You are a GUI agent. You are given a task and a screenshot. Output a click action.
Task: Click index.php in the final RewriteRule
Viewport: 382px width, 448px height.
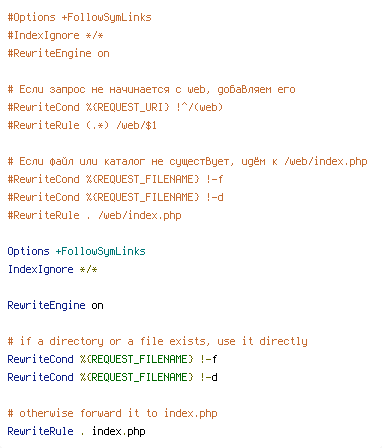(119, 431)
